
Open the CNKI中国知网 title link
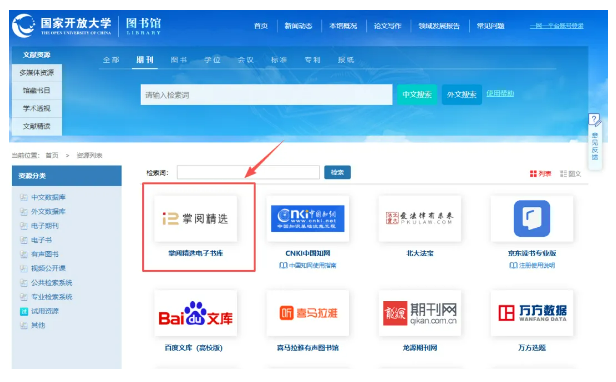[x=308, y=253]
